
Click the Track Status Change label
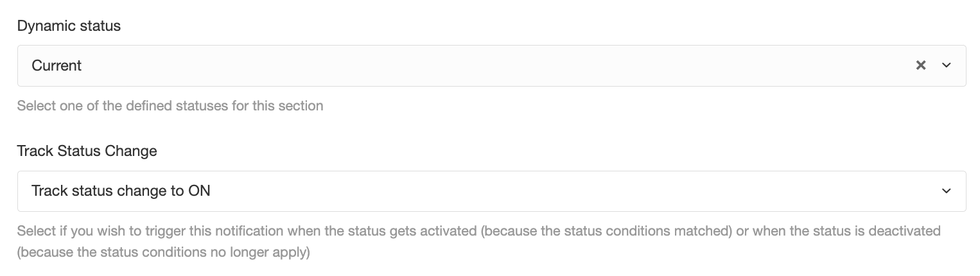click(87, 151)
